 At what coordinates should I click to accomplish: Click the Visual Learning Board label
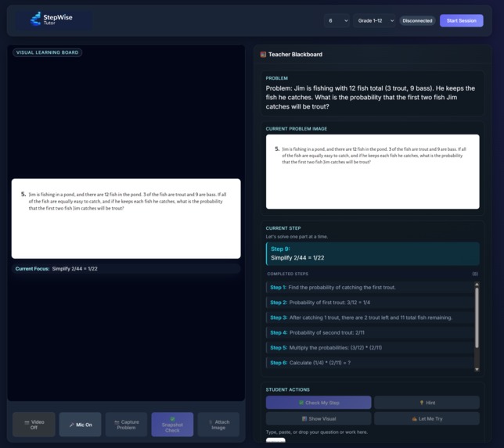point(47,52)
